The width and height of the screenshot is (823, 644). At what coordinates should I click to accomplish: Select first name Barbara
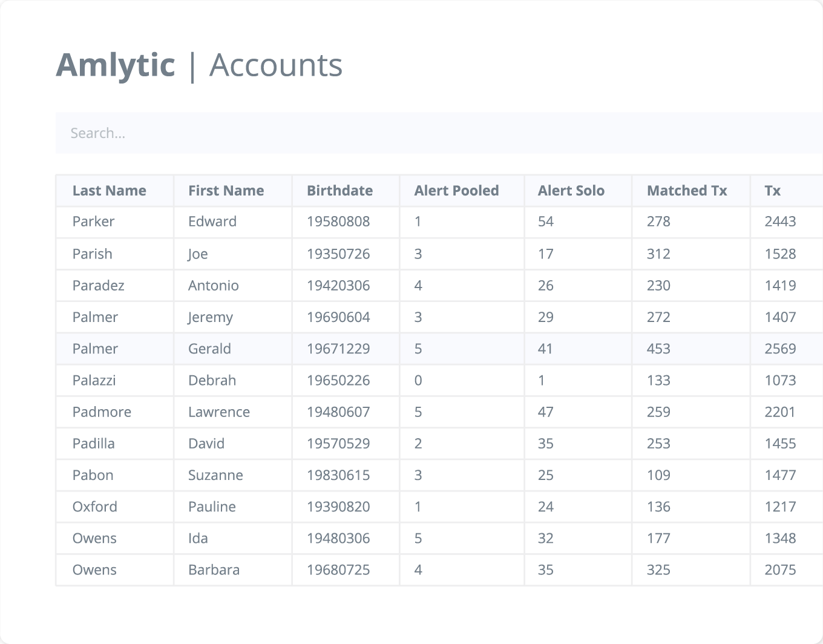214,570
